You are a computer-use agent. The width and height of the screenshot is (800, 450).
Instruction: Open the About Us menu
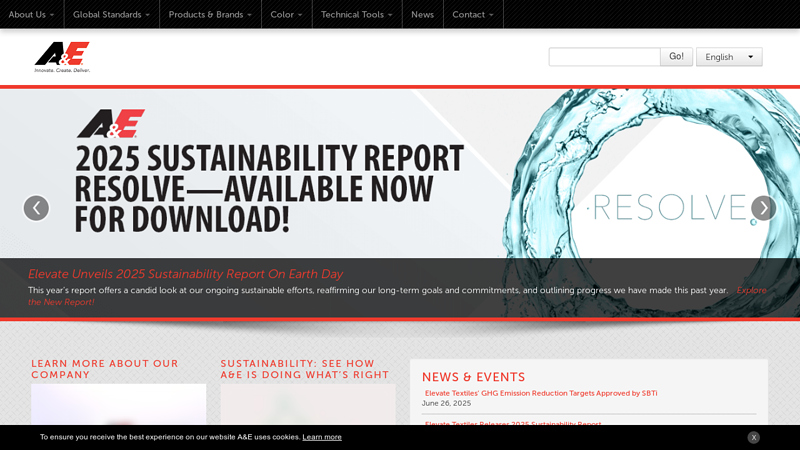(31, 14)
